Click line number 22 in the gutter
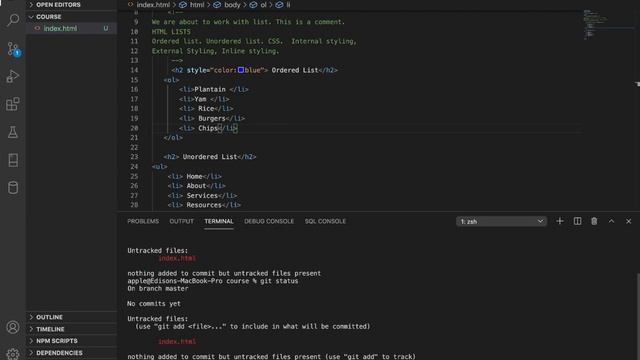Screen dimensions: 640x360 134,147
